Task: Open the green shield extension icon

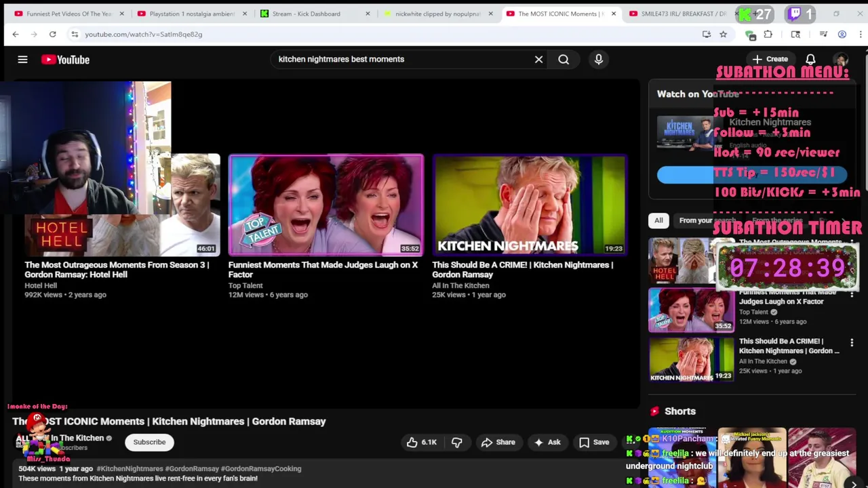Action: tap(750, 35)
